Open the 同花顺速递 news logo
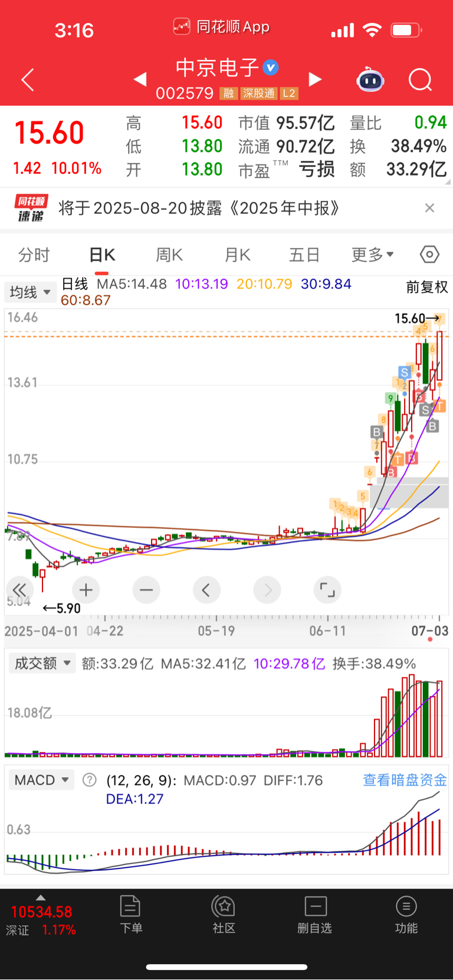The height and width of the screenshot is (980, 453). click(31, 208)
